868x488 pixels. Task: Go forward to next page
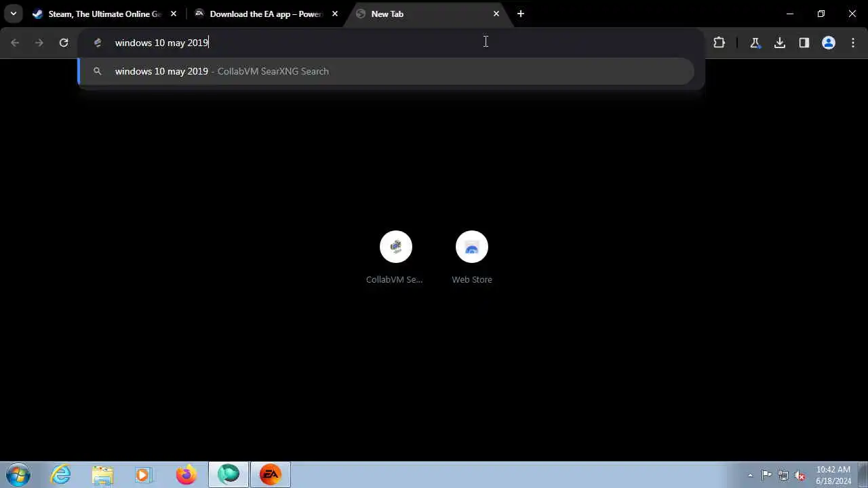tap(39, 43)
